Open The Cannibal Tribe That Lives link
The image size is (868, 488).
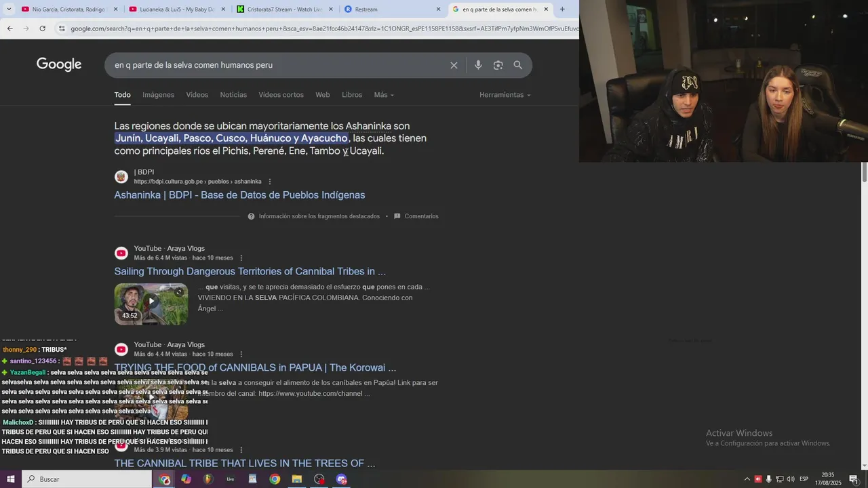(x=244, y=464)
